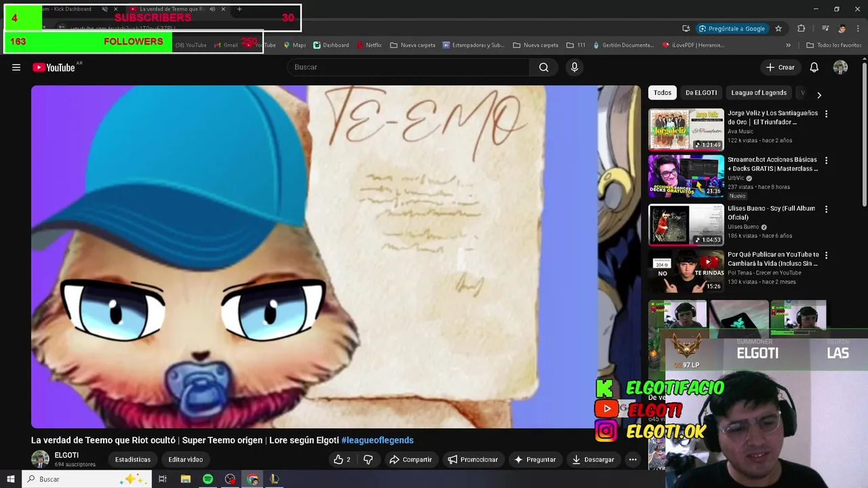Close the La verdad de Teemo tab

point(223,9)
